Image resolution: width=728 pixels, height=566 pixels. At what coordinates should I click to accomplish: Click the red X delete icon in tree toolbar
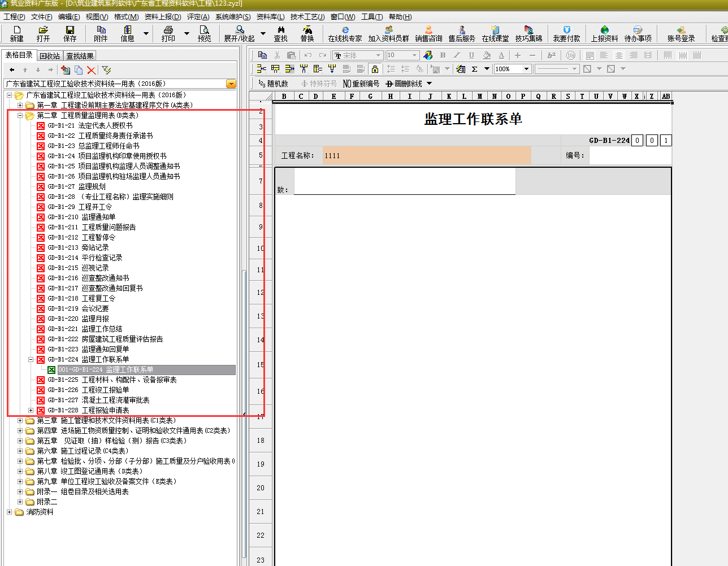click(x=91, y=70)
